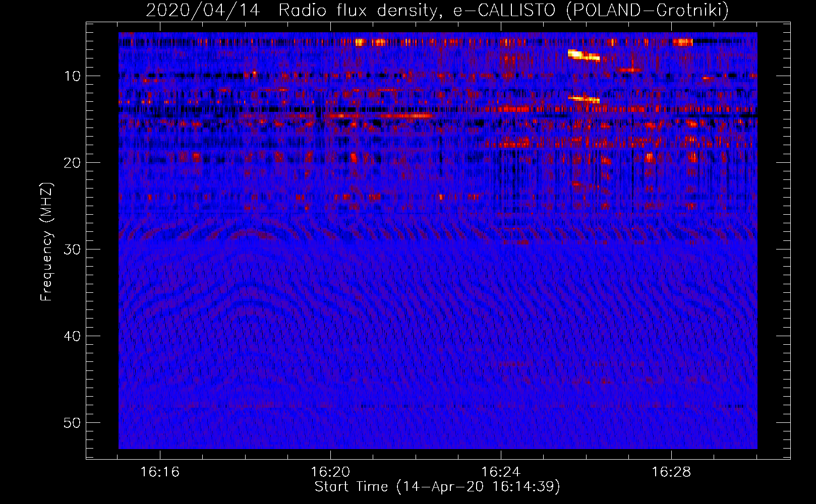
Task: Click the 10 MHz frequency tick label
Action: pos(73,76)
